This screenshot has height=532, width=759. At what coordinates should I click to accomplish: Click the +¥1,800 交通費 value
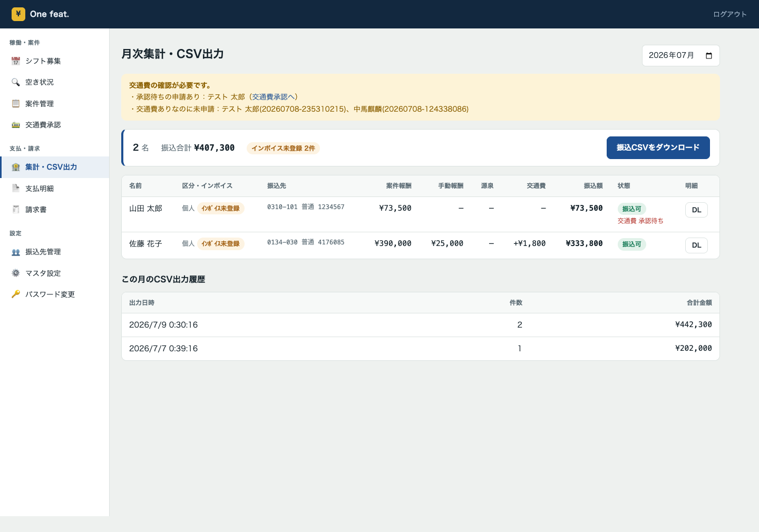pyautogui.click(x=529, y=243)
